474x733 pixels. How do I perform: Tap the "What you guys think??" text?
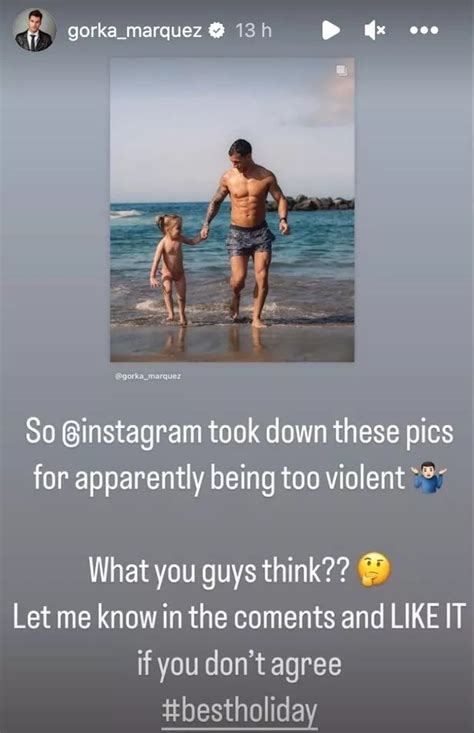[219, 571]
